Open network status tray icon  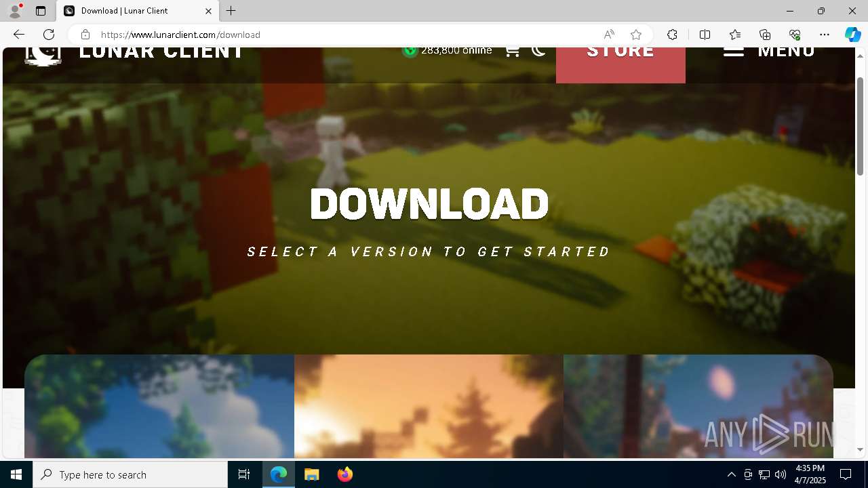click(x=764, y=474)
